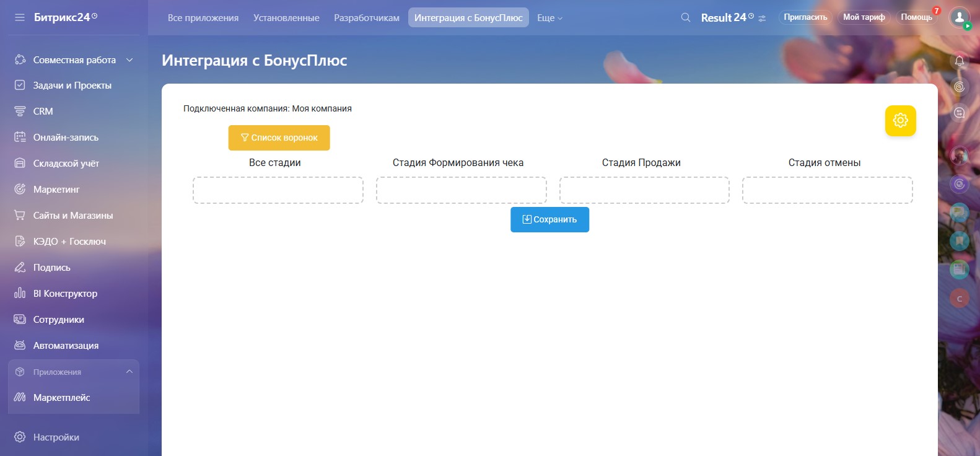Click the Подпись pen icon
The height and width of the screenshot is (456, 980).
[20, 268]
